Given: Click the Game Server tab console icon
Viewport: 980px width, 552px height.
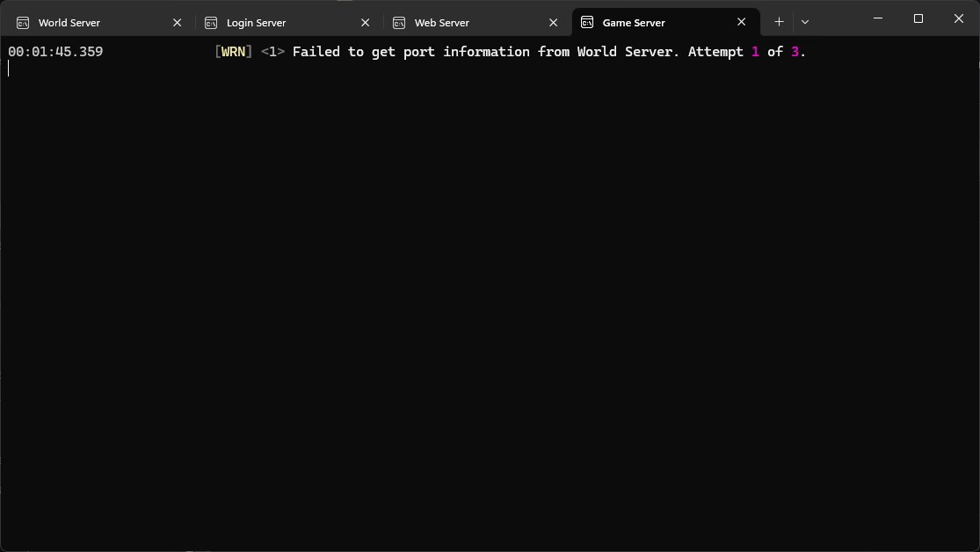Looking at the screenshot, I should (x=587, y=23).
